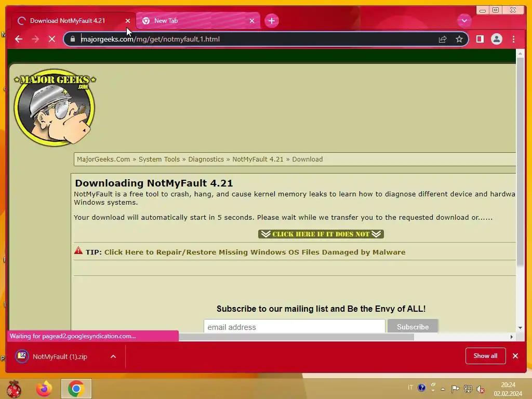Expand the tab search dropdown
Image resolution: width=532 pixels, height=399 pixels.
pyautogui.click(x=464, y=21)
